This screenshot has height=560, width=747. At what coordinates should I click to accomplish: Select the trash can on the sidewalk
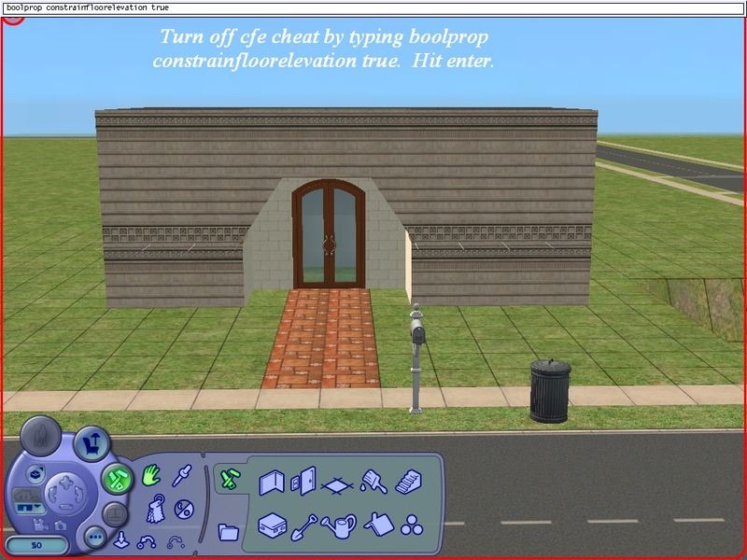click(550, 391)
